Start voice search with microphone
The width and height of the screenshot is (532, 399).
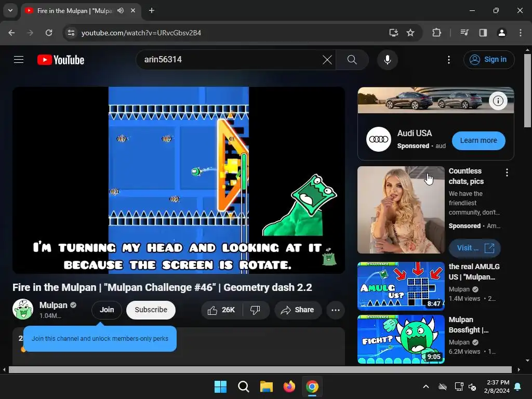click(388, 60)
